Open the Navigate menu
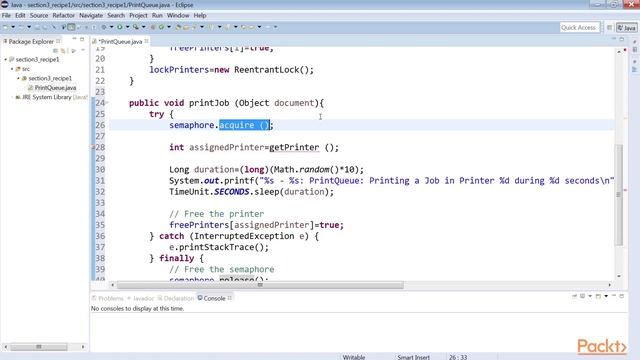Viewport: 640px width, 360px height. (x=91, y=16)
